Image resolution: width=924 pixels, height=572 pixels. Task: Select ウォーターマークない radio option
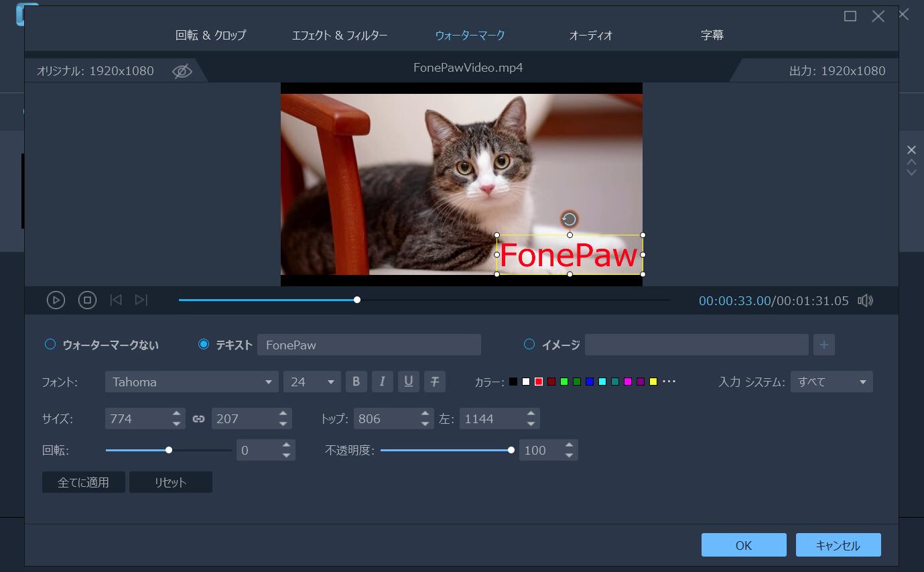click(50, 345)
